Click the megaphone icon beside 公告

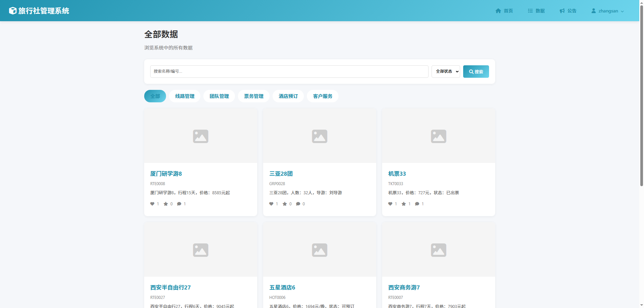pyautogui.click(x=562, y=11)
